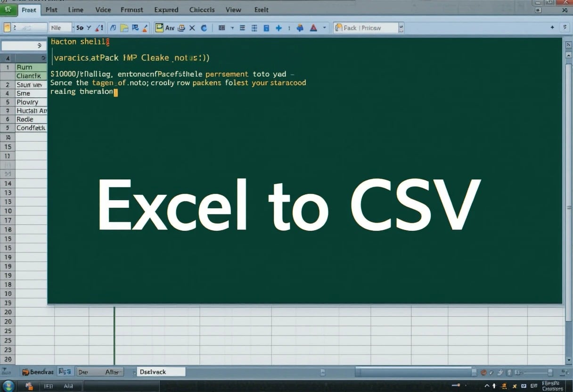Switch to the Fraet tab
573x392 pixels.
click(x=29, y=9)
